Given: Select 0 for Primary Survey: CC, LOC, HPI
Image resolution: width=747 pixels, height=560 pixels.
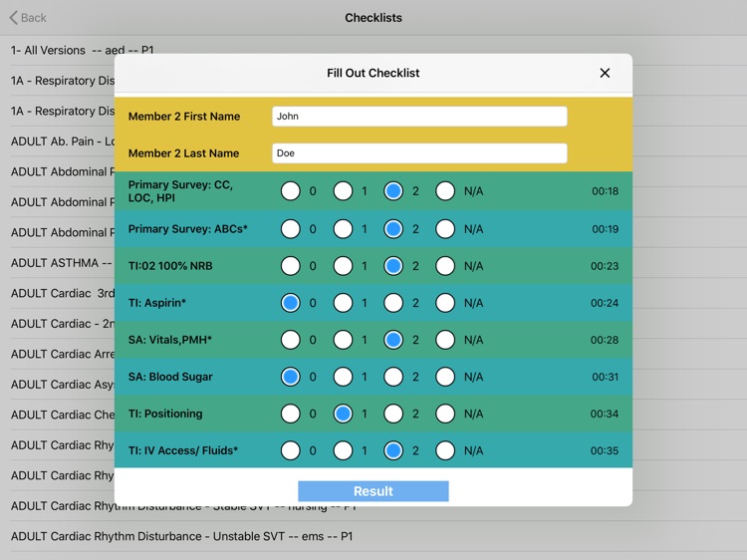Looking at the screenshot, I should [x=291, y=191].
